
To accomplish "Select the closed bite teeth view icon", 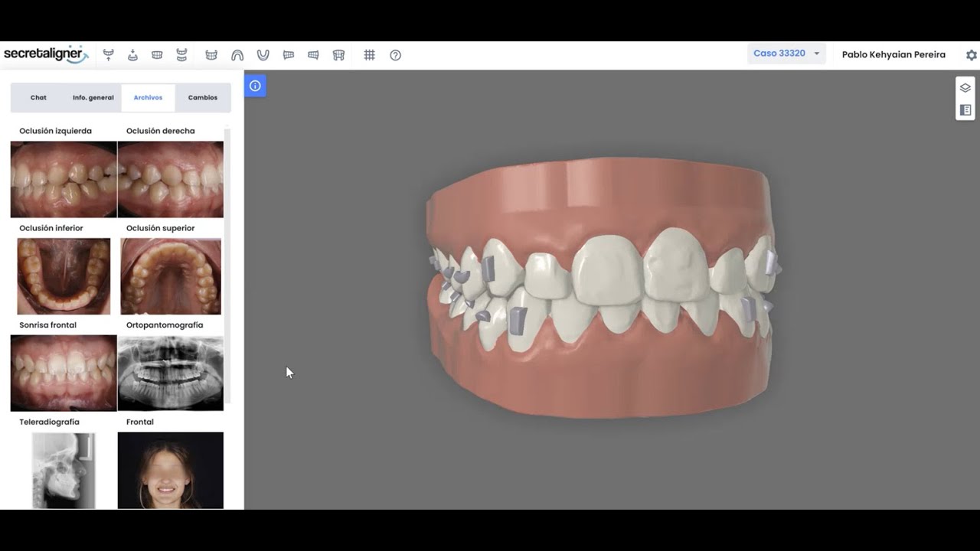I will tap(157, 54).
